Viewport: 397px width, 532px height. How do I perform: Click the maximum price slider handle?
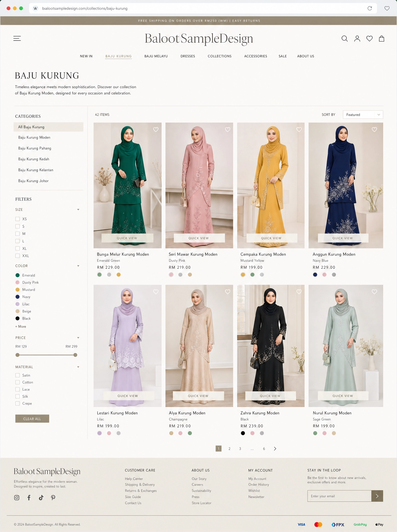pyautogui.click(x=75, y=355)
